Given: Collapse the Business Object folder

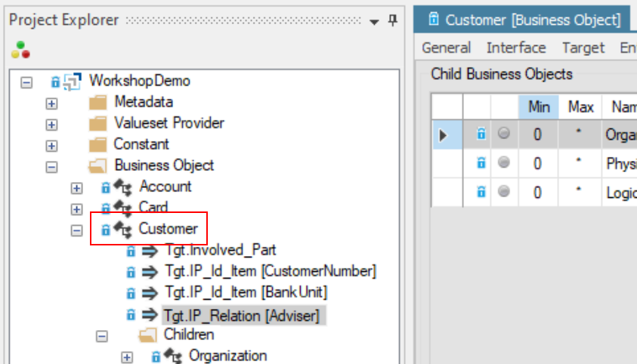Looking at the screenshot, I should (x=51, y=166).
